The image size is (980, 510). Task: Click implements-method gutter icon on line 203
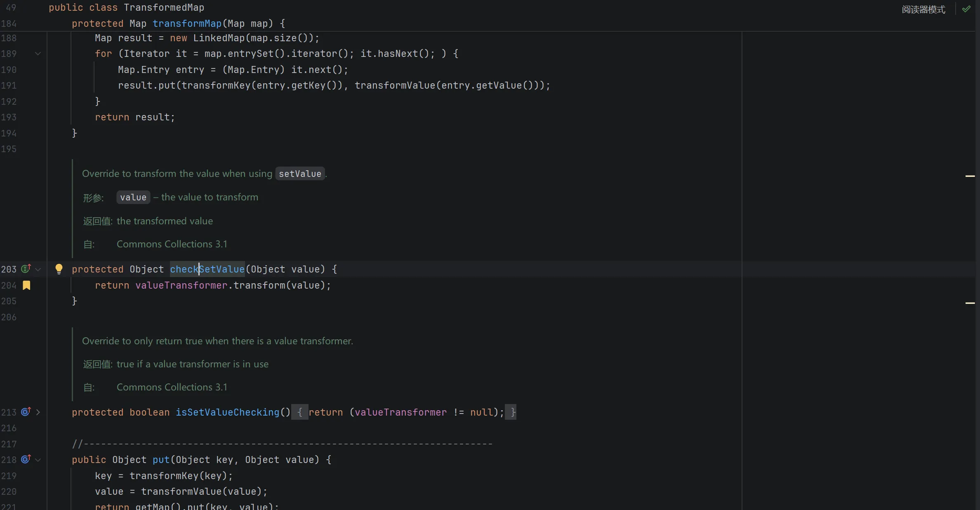coord(26,269)
